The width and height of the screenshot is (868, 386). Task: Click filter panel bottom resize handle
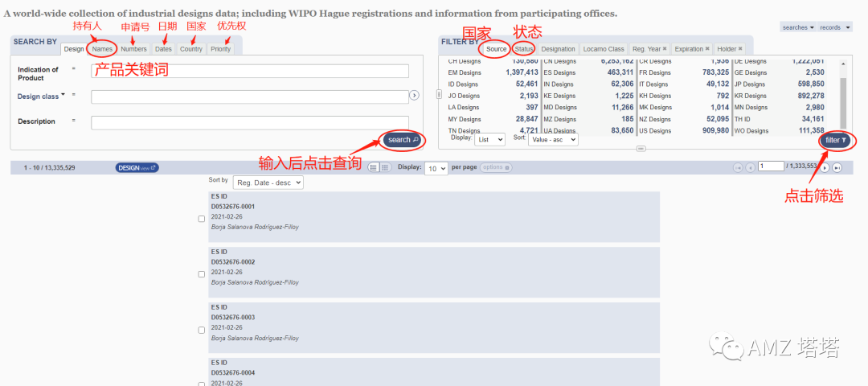[641, 148]
